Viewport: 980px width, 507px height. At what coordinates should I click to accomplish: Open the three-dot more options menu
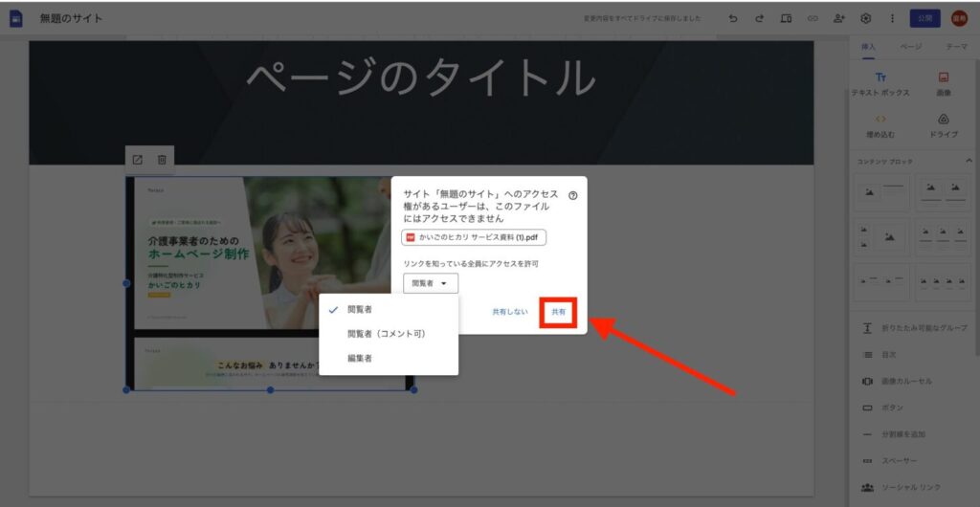[893, 18]
